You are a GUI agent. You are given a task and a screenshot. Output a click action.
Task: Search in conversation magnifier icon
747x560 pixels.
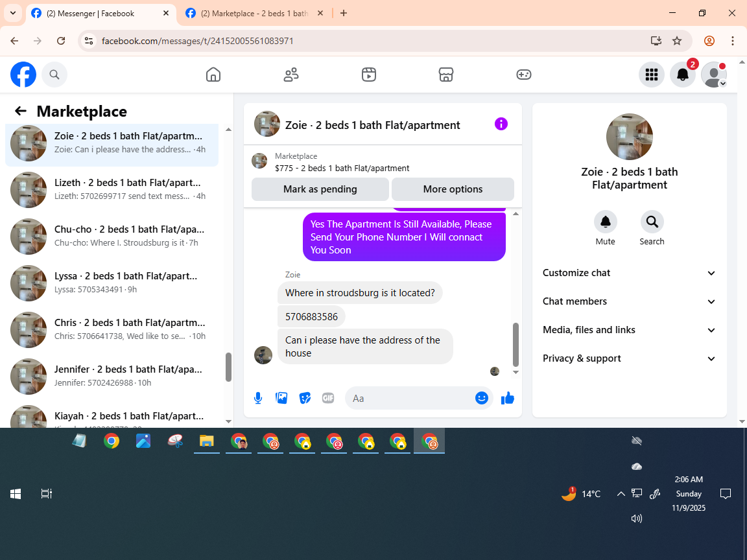coord(652,222)
